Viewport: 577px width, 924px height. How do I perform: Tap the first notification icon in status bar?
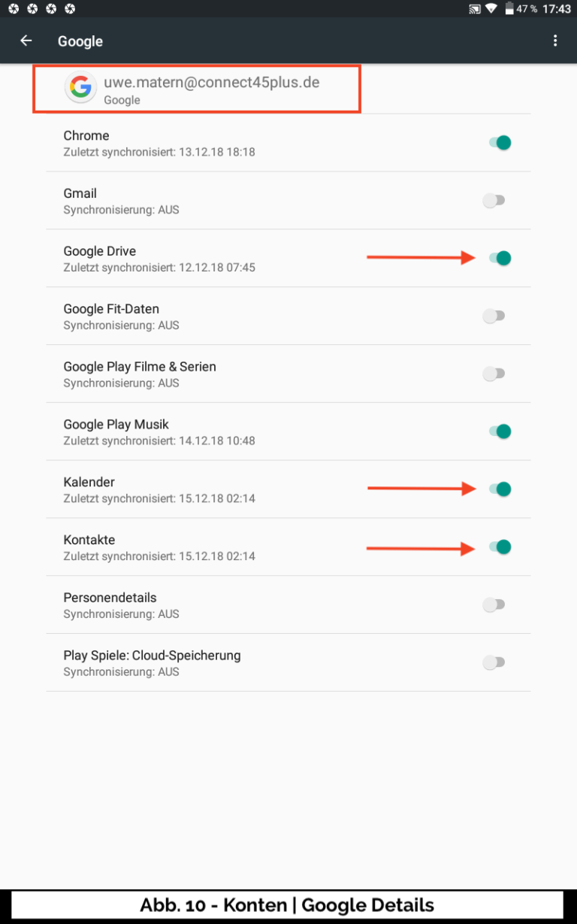click(14, 9)
